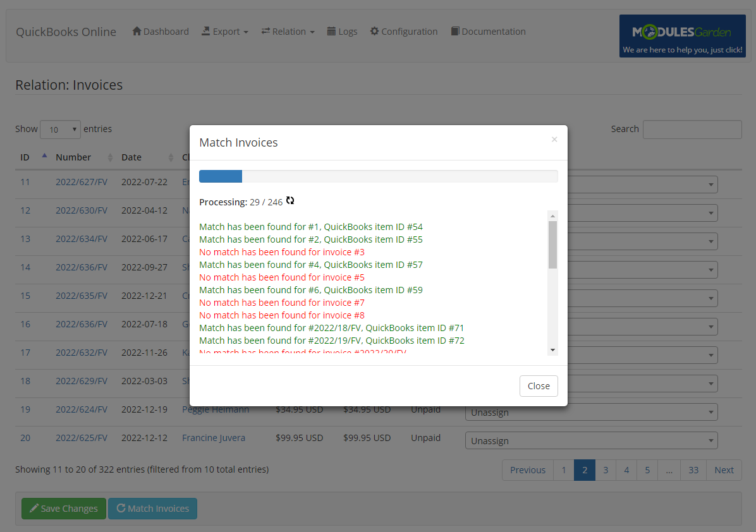Image resolution: width=756 pixels, height=532 pixels.
Task: Click invoice ID 20 link
Action: tap(25, 438)
